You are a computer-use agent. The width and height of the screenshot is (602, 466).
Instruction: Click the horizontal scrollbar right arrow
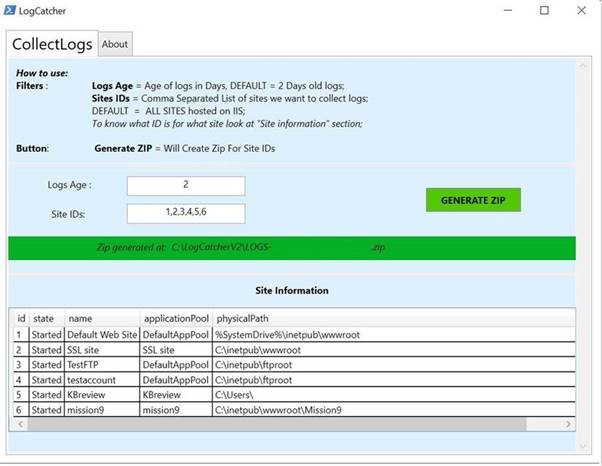click(568, 424)
